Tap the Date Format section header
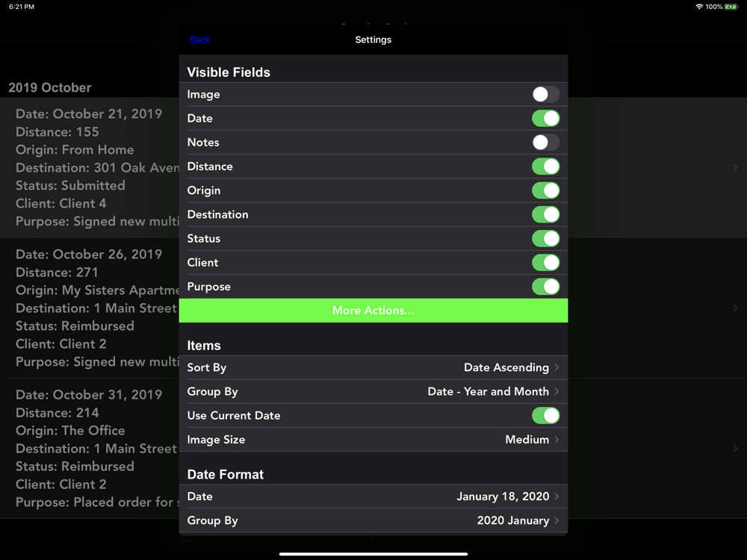Viewport: 747px width, 560px height. (226, 474)
